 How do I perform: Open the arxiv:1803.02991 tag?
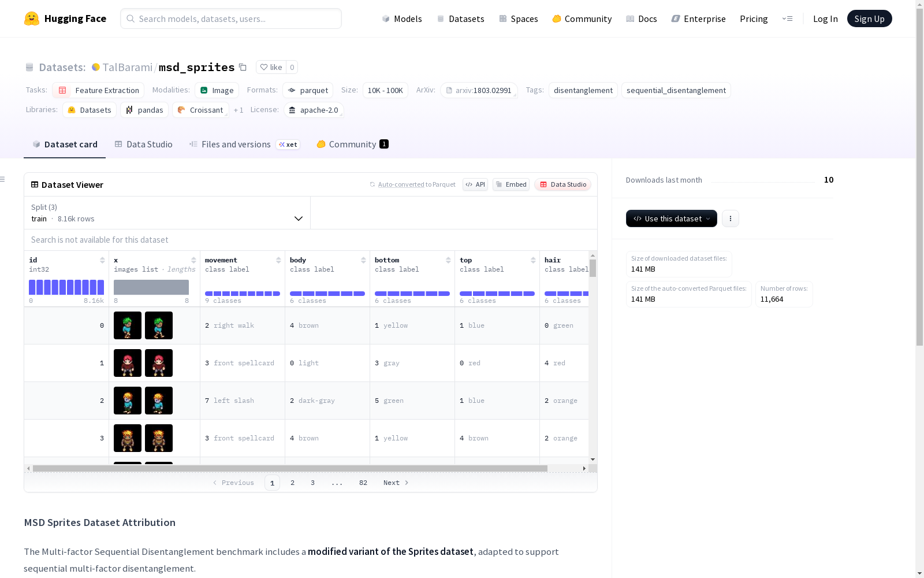pos(479,90)
